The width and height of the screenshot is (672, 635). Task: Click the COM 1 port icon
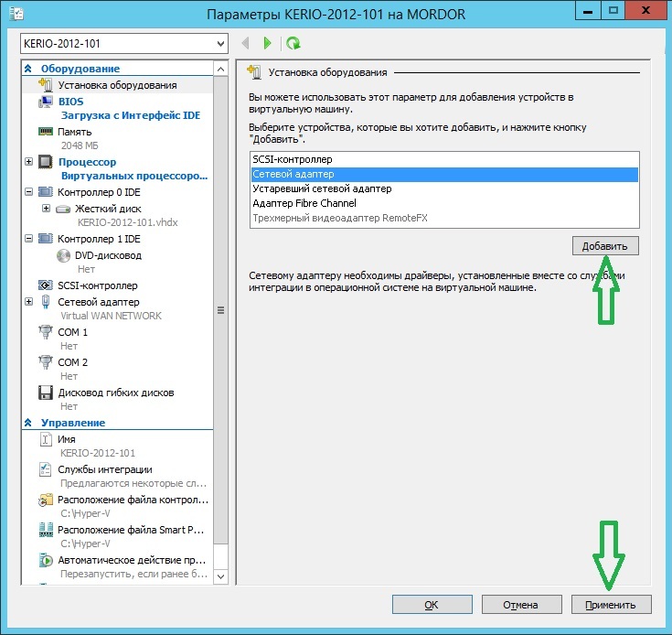(x=46, y=332)
